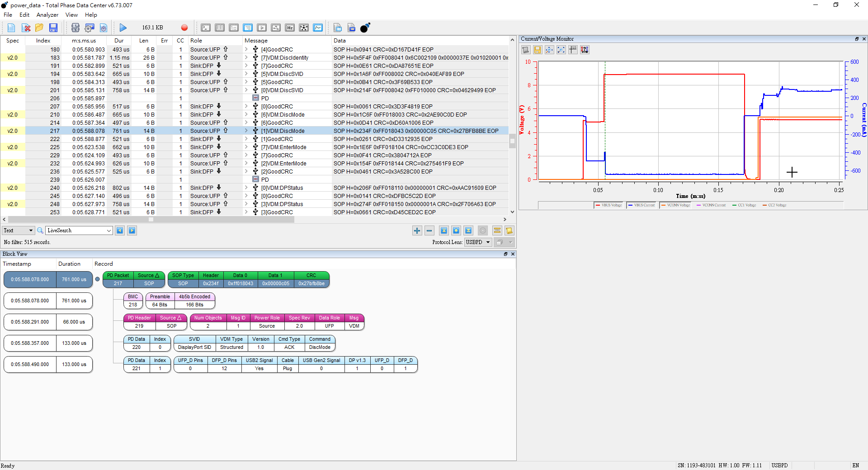Click the Hz panel toolbar icon
Screen dimensions: 868x470
pyautogui.click(x=290, y=28)
